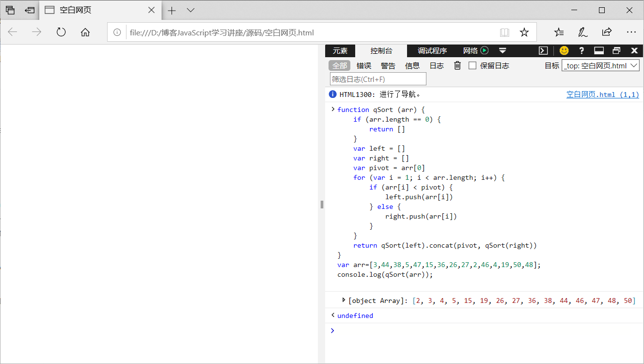Viewport: 644px width, 364px height.
Task: Send feedback smiley icon
Action: 564,50
